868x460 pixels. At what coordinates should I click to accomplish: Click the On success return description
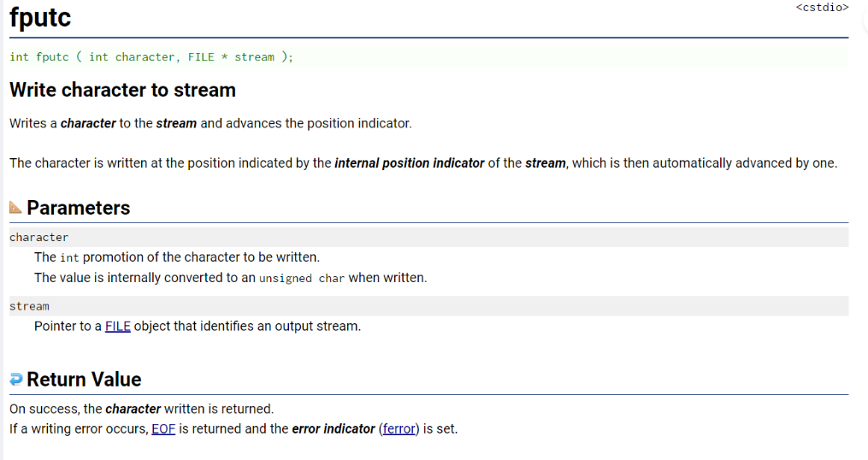tap(142, 409)
